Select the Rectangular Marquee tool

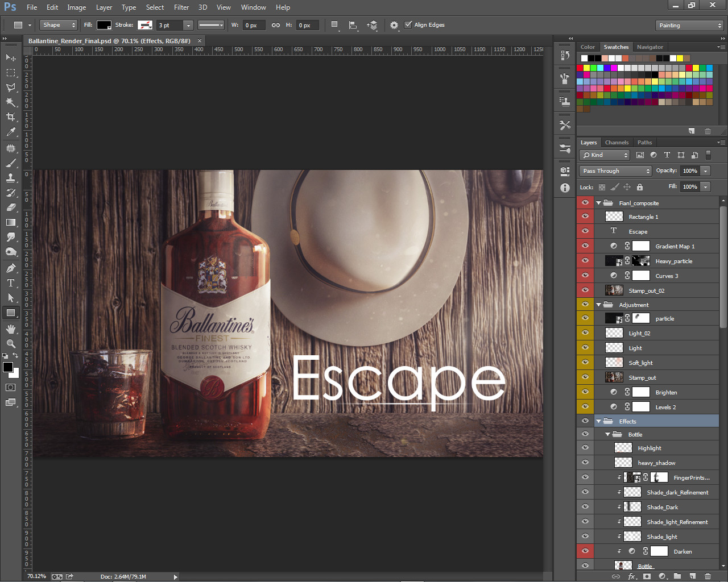11,73
